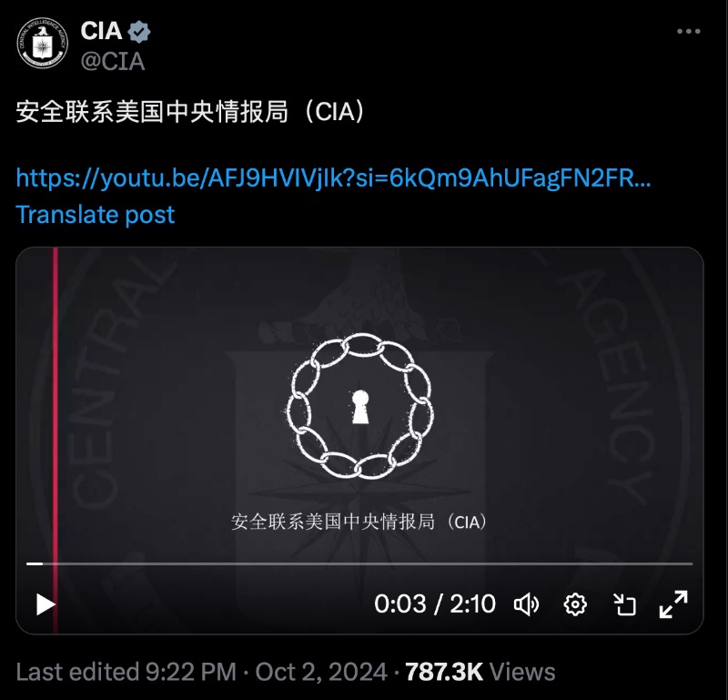
Task: Open the youtu.be video link
Action: (x=333, y=178)
